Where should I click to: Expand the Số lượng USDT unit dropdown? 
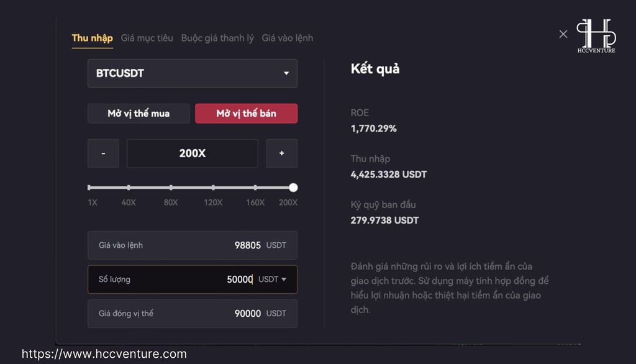pos(272,279)
